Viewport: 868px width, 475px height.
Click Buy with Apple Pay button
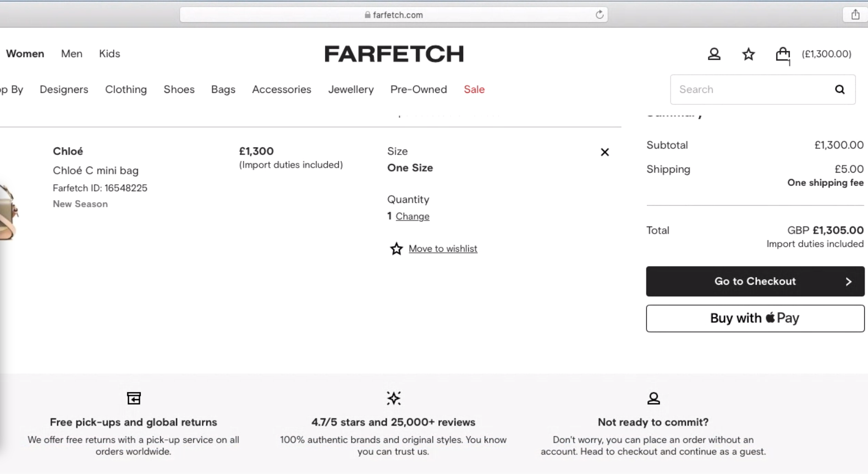[x=755, y=318]
